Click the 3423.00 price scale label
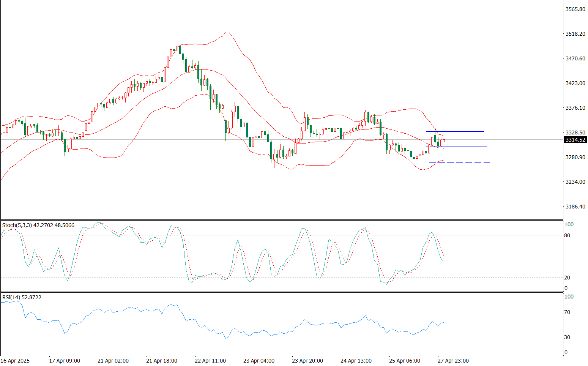Screen dimensions: 588x366 [575, 83]
